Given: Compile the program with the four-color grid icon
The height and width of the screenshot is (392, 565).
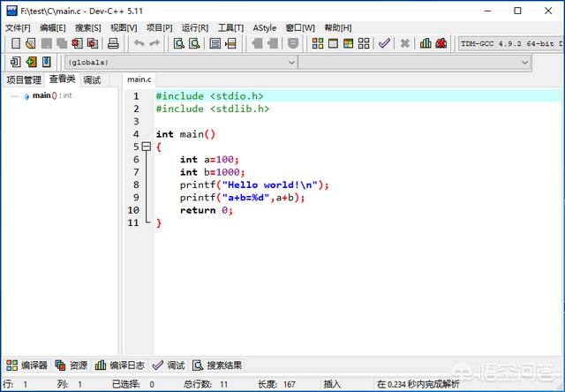Looking at the screenshot, I should 318,43.
